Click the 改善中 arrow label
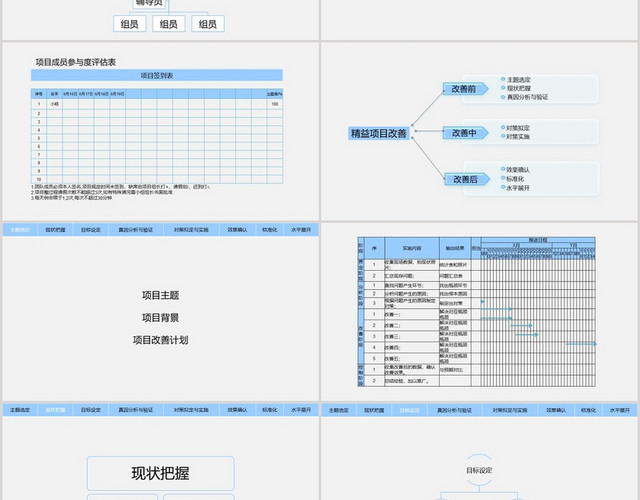 465,133
